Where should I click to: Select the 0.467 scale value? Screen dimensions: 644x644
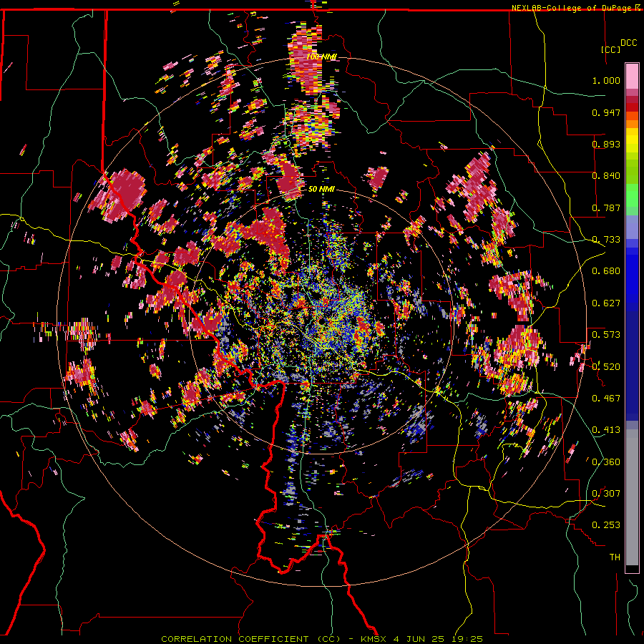(x=606, y=399)
